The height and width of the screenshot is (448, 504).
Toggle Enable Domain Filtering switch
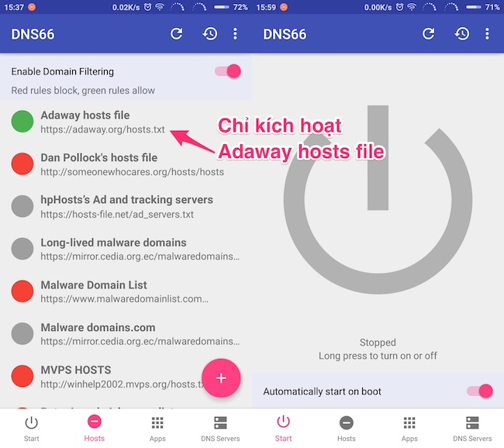(x=228, y=71)
